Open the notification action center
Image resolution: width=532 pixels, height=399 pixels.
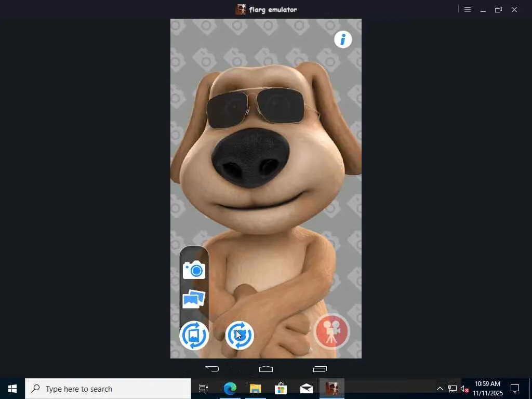pyautogui.click(x=515, y=389)
